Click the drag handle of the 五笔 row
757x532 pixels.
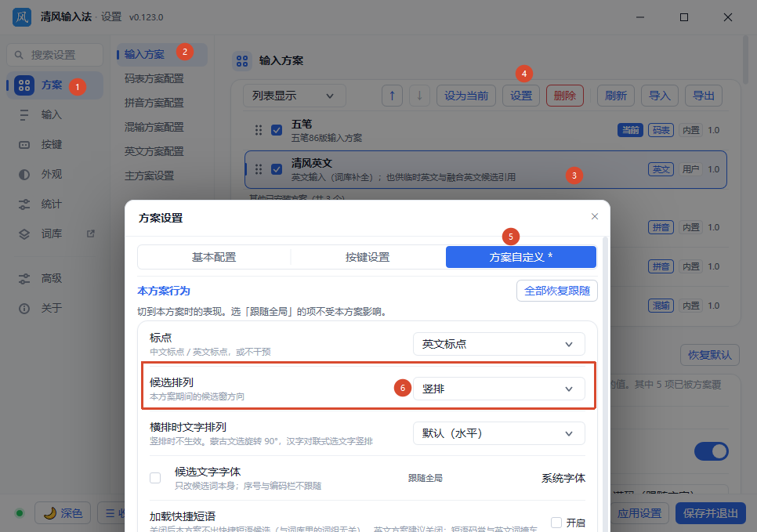(x=259, y=130)
